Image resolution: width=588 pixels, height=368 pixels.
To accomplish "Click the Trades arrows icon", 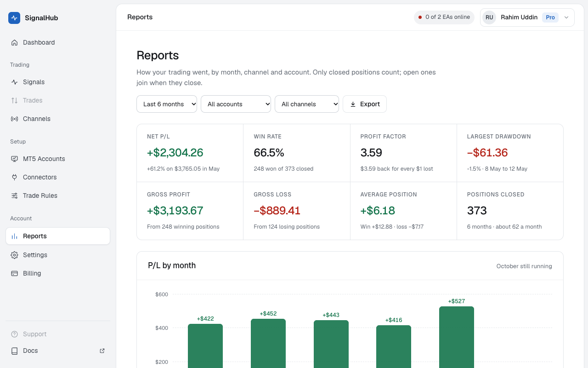I will click(x=14, y=100).
